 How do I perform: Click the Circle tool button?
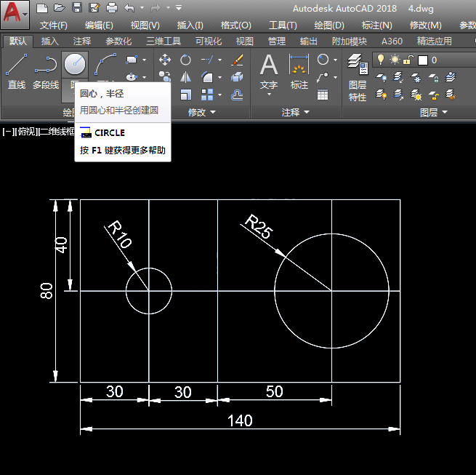[75, 65]
